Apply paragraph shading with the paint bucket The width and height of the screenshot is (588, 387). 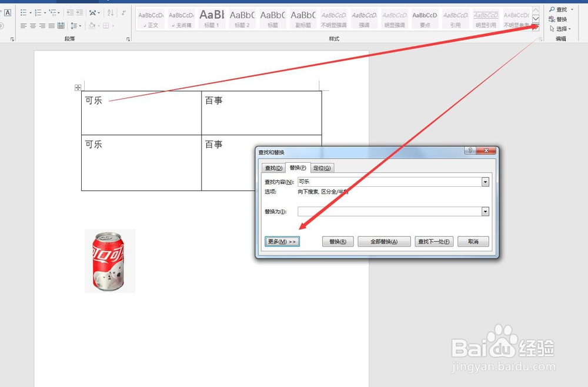pyautogui.click(x=92, y=26)
